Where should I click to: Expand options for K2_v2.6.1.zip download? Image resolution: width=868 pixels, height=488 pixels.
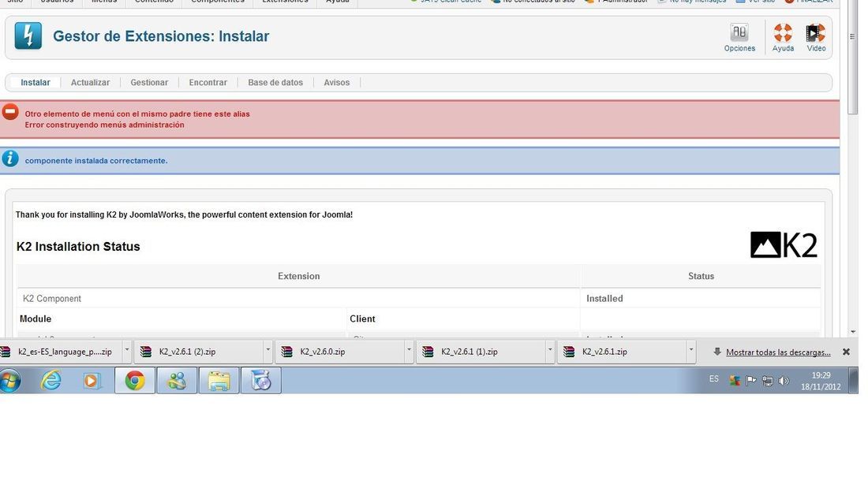click(691, 352)
